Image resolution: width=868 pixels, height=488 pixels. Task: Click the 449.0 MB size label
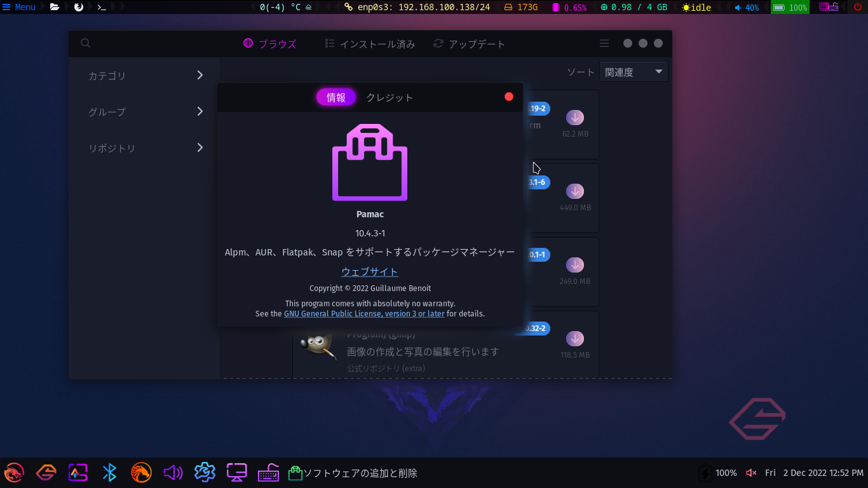[x=575, y=208]
